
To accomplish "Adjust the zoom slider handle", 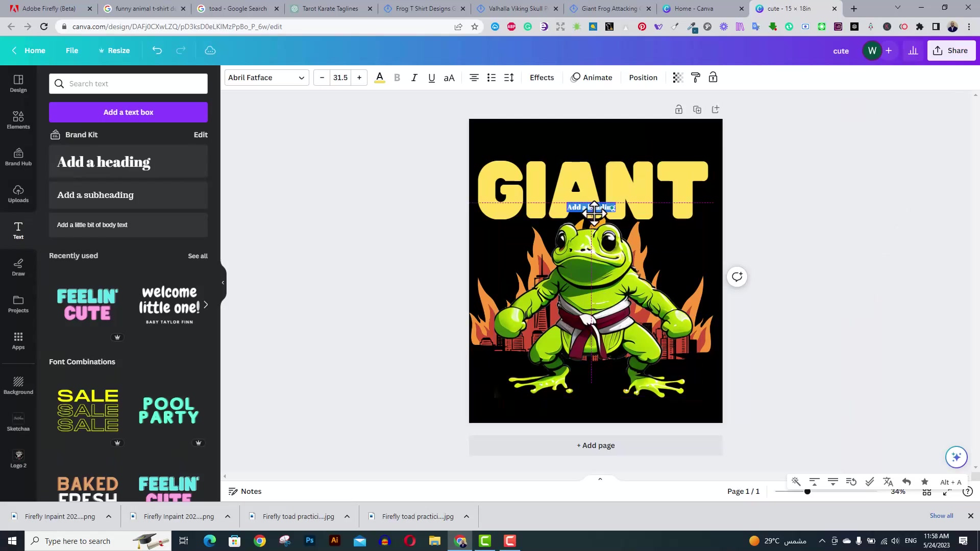I will click(x=807, y=491).
